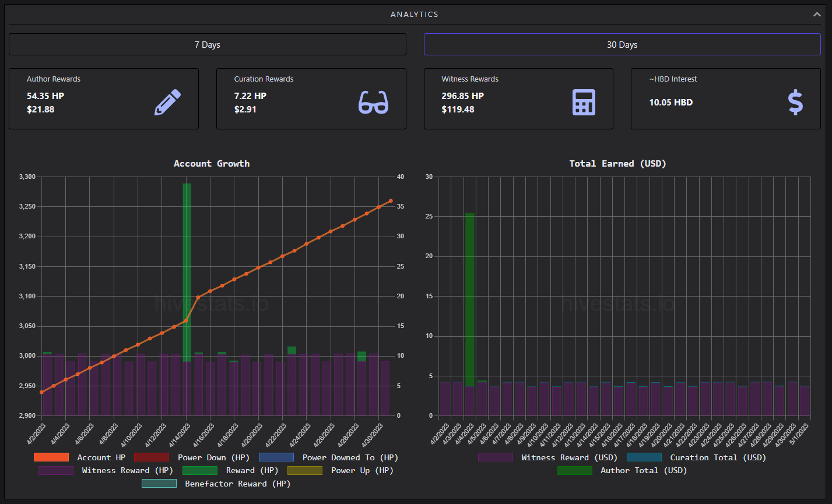The height and width of the screenshot is (504, 832).
Task: Click the $2.91 curation rewards value
Action: 245,109
